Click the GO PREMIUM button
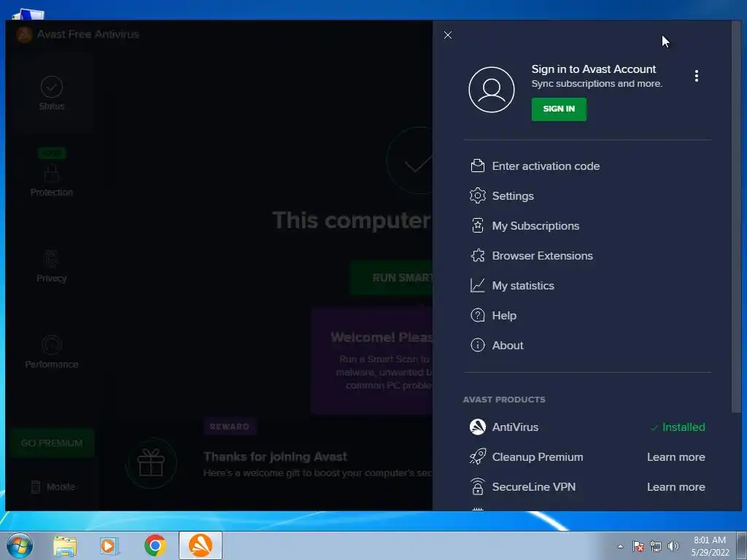The height and width of the screenshot is (560, 747). click(x=52, y=443)
